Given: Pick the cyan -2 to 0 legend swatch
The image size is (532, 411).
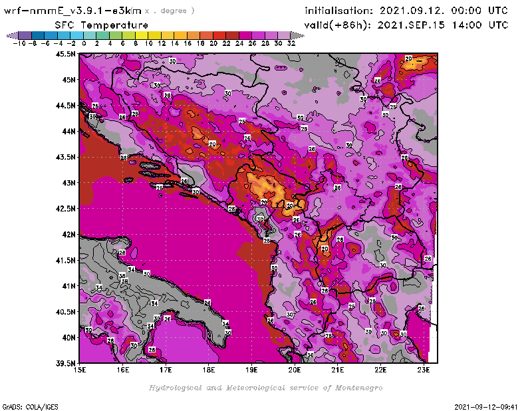Looking at the screenshot, I should pos(76,35).
